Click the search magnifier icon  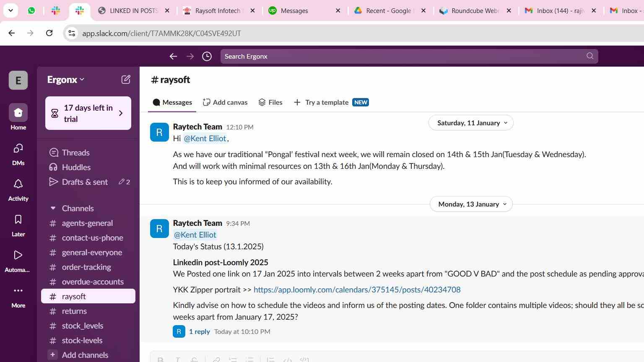590,56
